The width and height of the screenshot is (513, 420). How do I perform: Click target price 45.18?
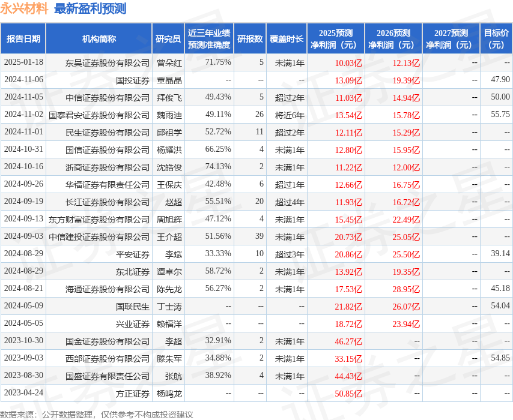pos(500,288)
